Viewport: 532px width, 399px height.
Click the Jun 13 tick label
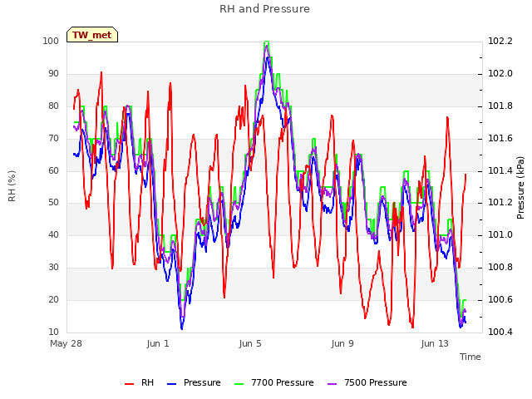435,343
